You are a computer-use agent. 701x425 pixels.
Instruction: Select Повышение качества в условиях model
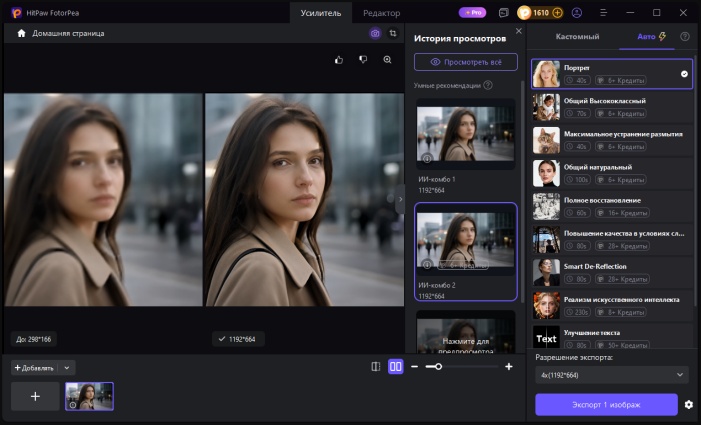[612, 240]
